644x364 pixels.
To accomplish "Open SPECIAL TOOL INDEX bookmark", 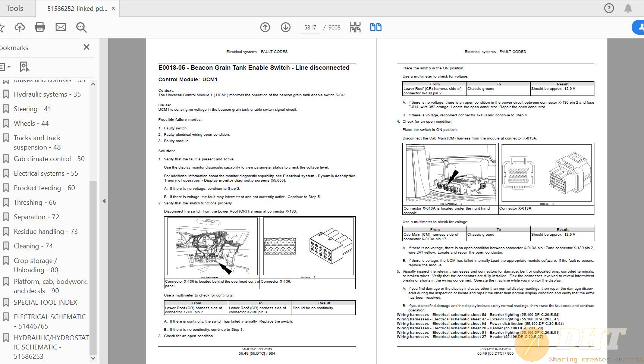I will click(45, 302).
